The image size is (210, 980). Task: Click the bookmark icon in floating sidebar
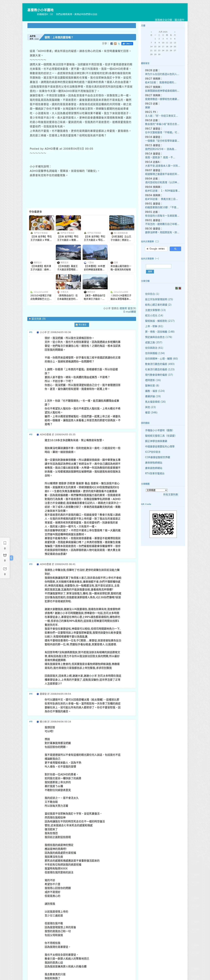point(5,543)
